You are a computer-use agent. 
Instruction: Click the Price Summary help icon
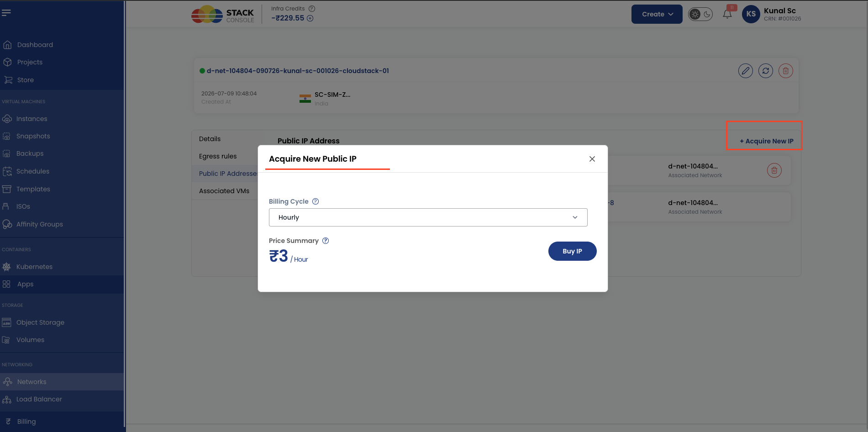click(326, 241)
